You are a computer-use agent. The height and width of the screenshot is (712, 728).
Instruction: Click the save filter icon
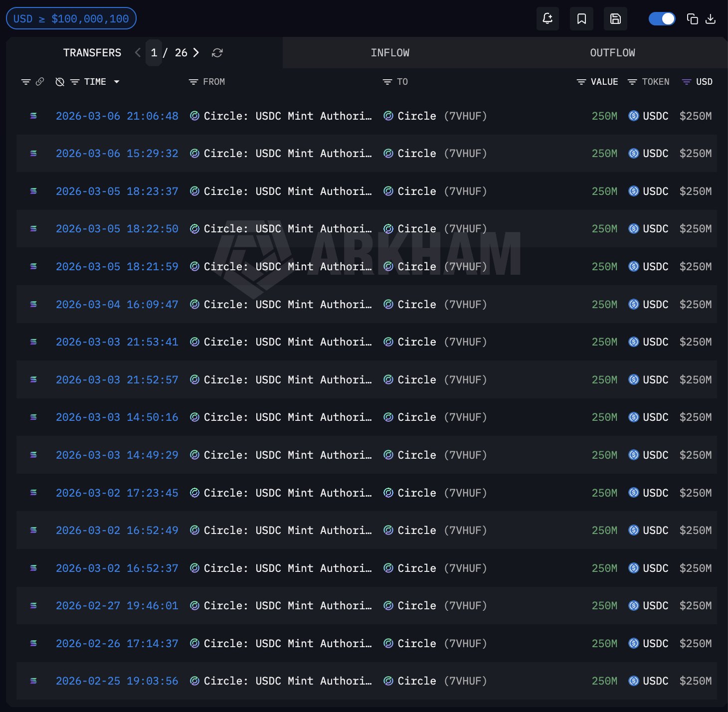pos(615,19)
